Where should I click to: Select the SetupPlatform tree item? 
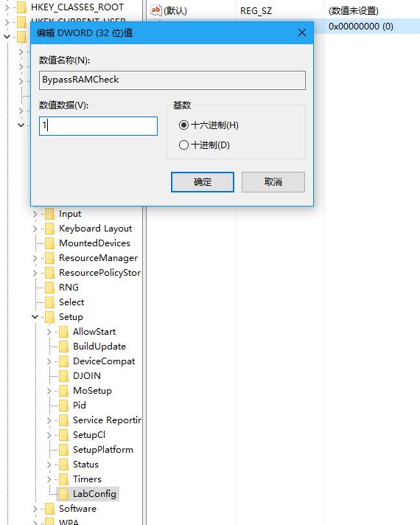pyautogui.click(x=103, y=450)
